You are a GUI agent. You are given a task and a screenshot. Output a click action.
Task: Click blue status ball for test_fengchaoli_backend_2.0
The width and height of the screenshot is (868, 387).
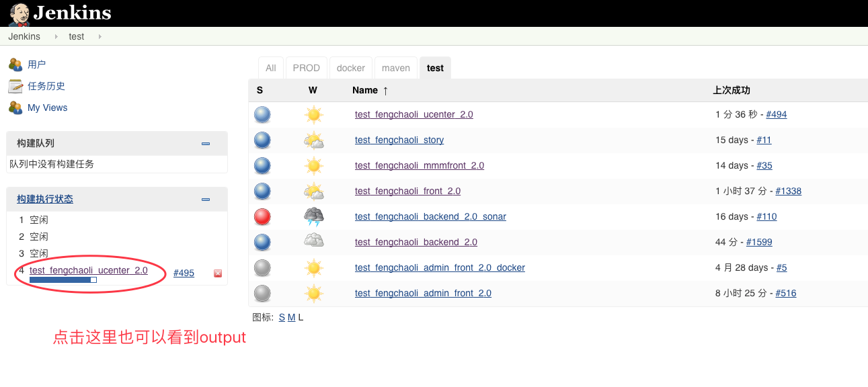coord(262,242)
